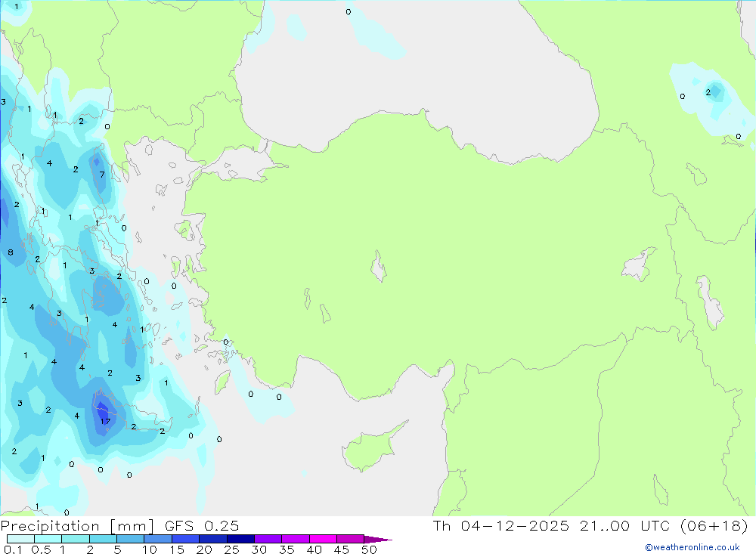Click the 'GFS 0.25' model label

point(202,525)
